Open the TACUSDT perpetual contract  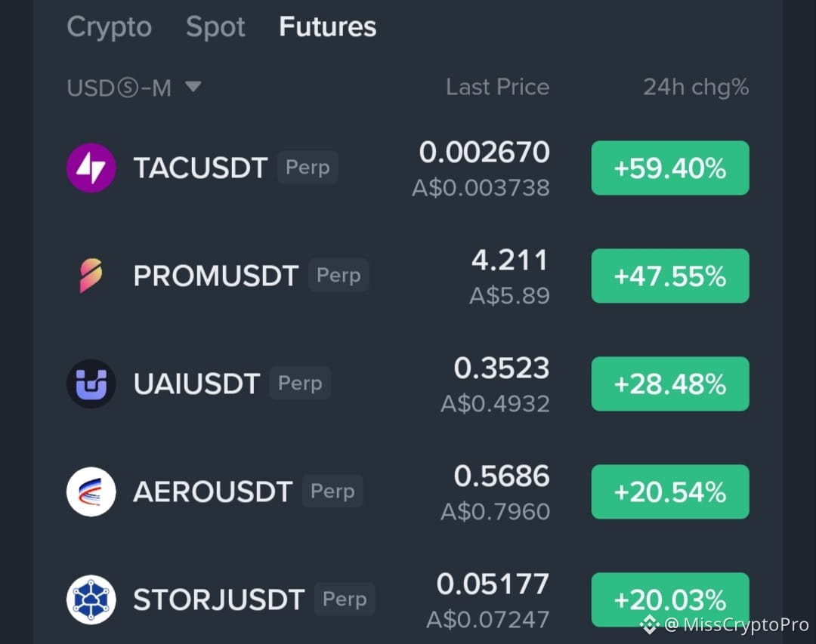408,168
